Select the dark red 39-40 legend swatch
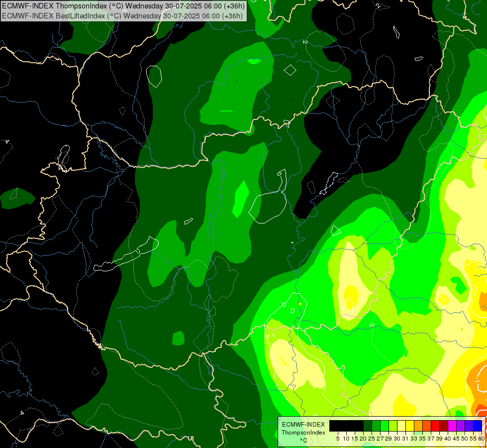Screen dimensions: 487x448 [x=444, y=426]
